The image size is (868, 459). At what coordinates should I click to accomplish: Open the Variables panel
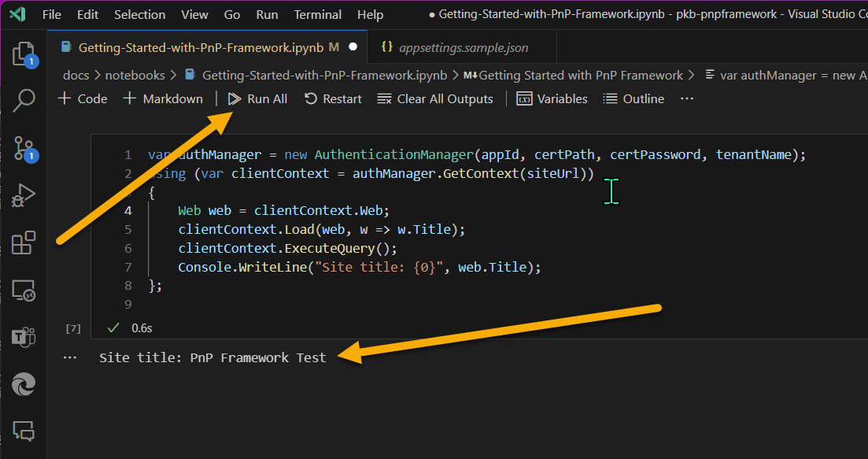pos(552,98)
